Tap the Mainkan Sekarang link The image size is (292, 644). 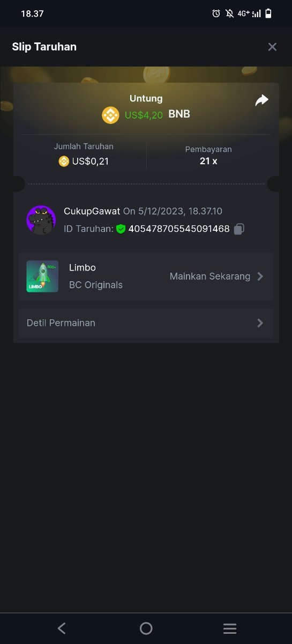[x=210, y=276]
